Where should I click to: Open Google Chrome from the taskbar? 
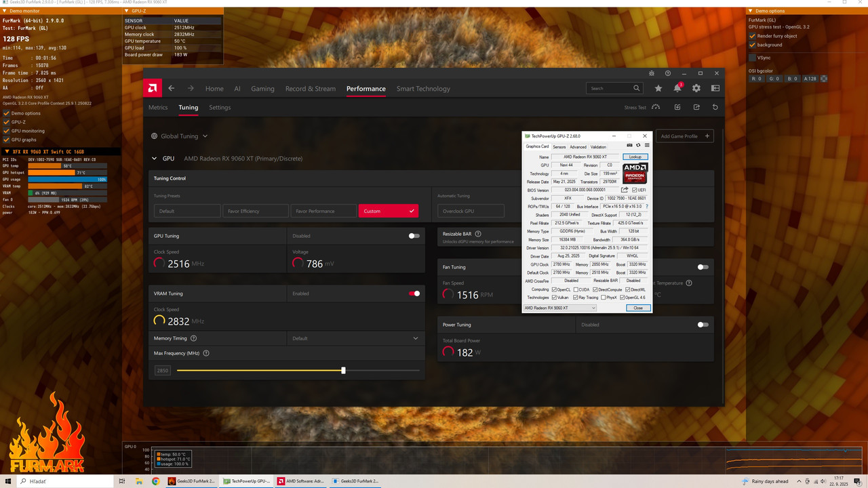(155, 481)
